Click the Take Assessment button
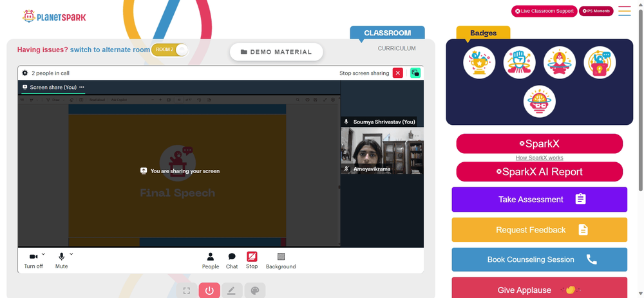This screenshot has height=298, width=644. click(539, 200)
